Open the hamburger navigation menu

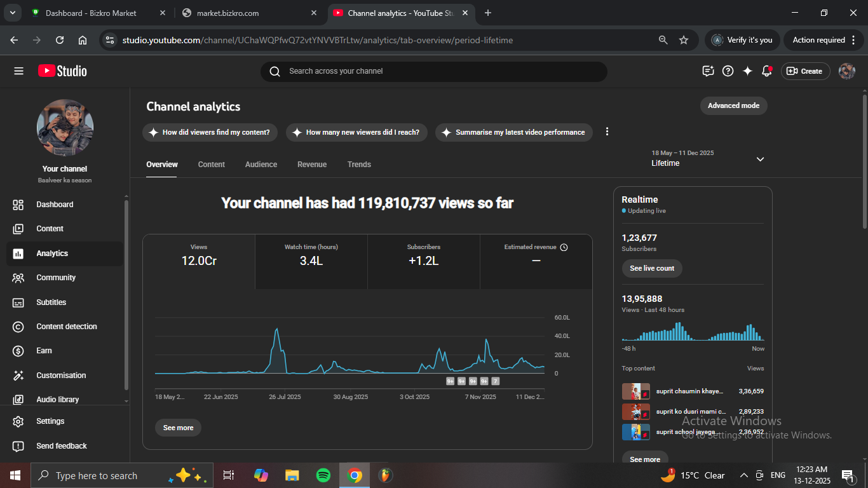tap(18, 71)
